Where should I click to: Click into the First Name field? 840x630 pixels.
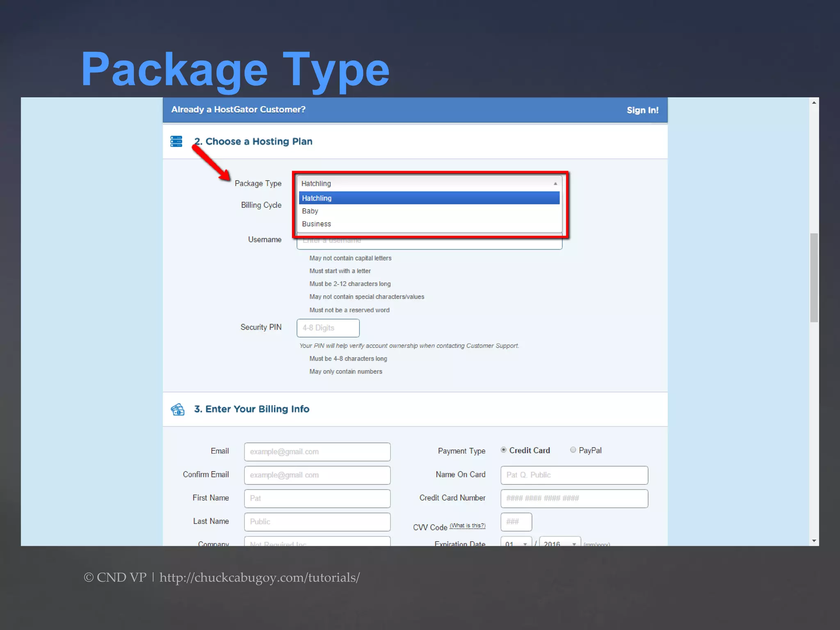[x=317, y=498]
